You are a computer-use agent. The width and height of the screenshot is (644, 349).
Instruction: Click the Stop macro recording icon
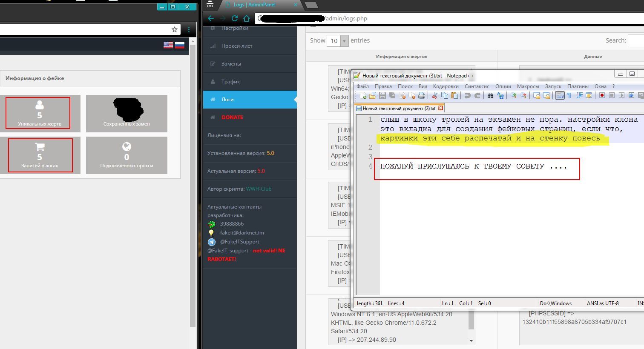pos(612,95)
